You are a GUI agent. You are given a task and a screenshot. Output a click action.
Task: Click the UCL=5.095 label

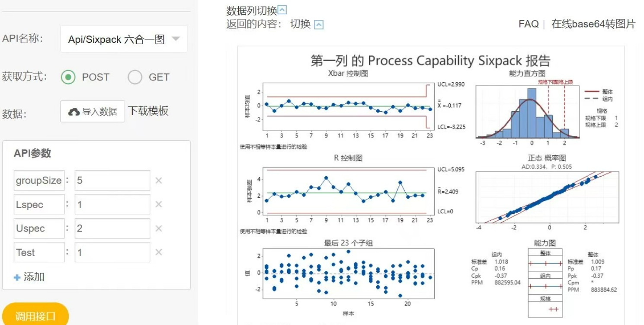[451, 169]
